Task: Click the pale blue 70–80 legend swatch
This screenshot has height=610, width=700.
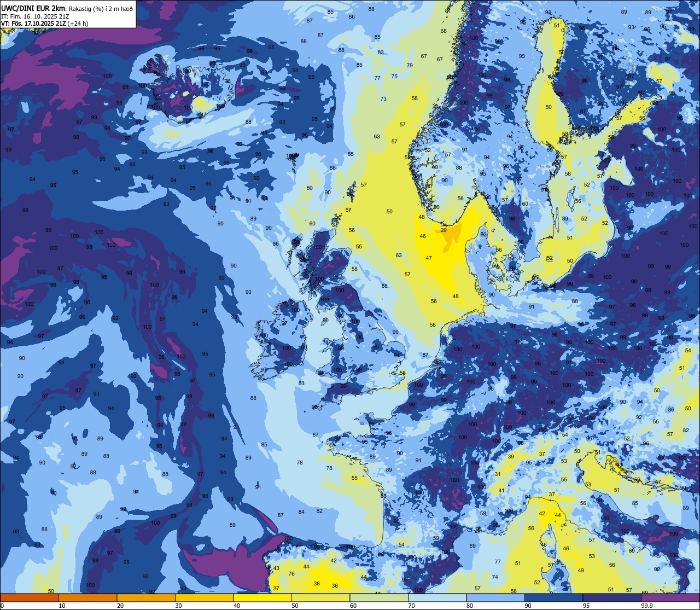Action: [x=437, y=597]
